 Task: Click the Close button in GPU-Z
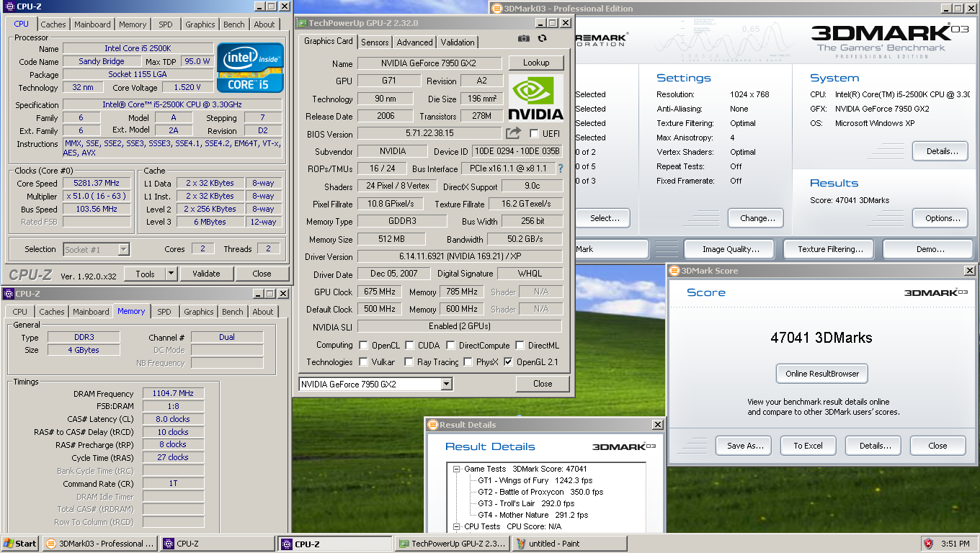543,384
